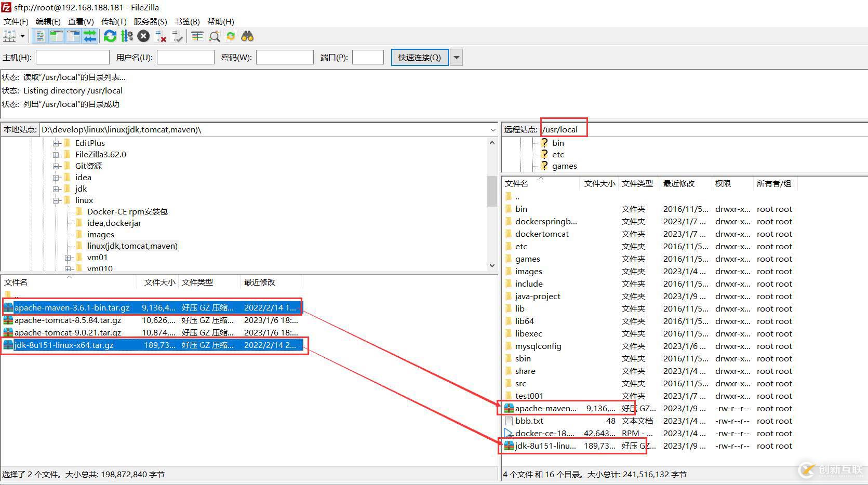
Task: Expand the FileZilla3.62.0 folder node
Action: (x=56, y=154)
